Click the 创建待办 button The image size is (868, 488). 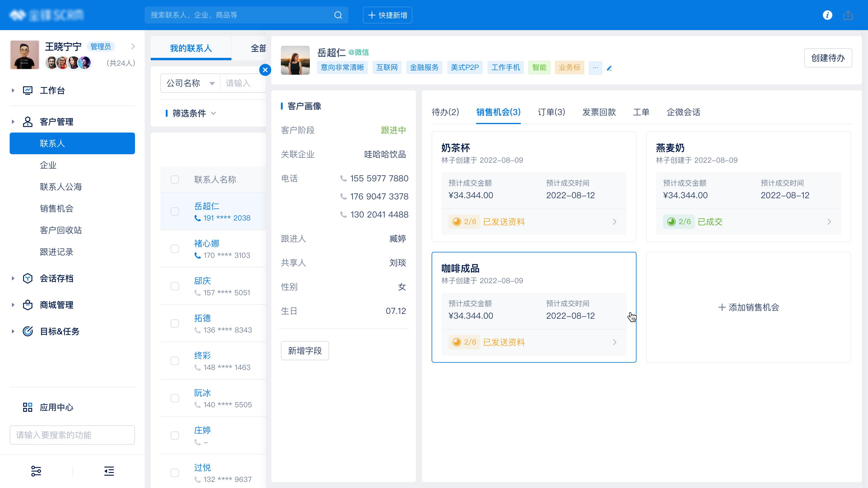(828, 58)
